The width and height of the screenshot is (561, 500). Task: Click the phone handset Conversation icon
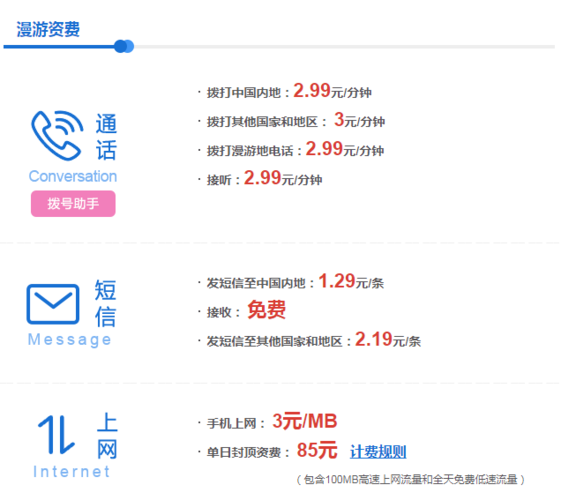coord(57,135)
